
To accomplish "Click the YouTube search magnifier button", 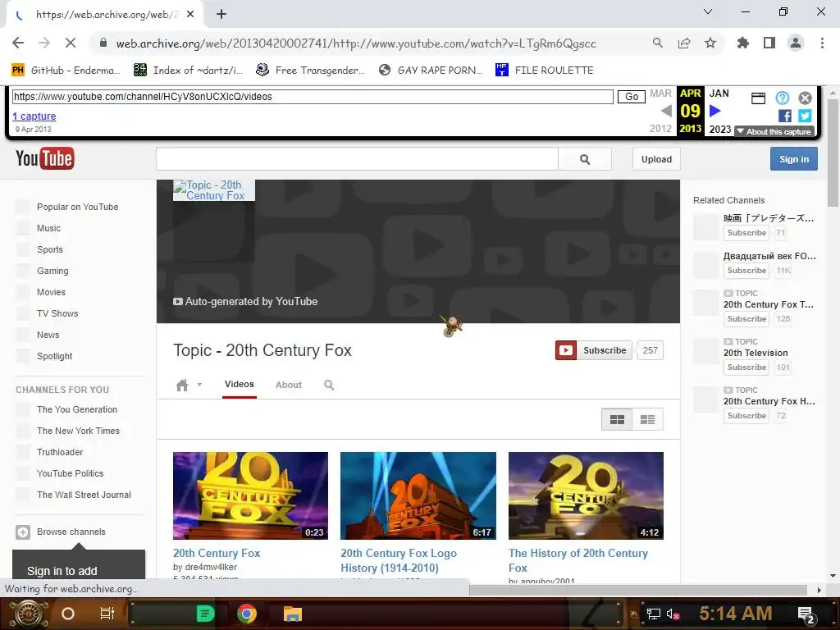I will tap(585, 159).
